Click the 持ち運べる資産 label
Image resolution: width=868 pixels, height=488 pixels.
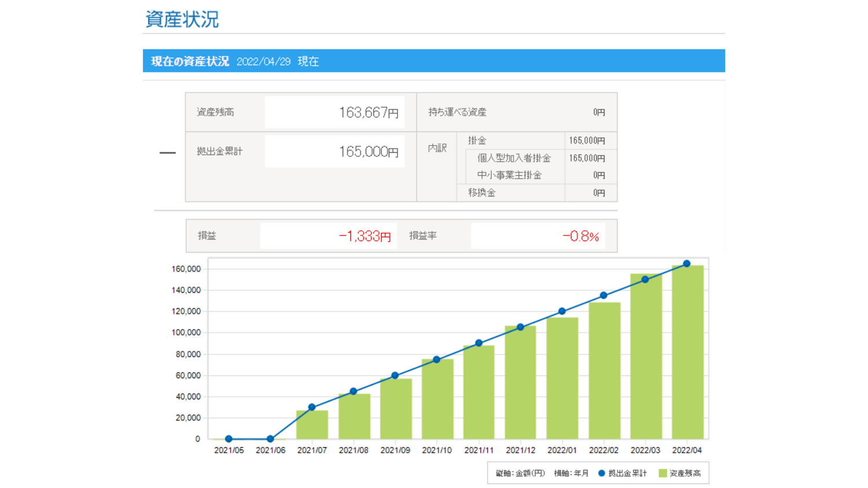click(x=457, y=112)
